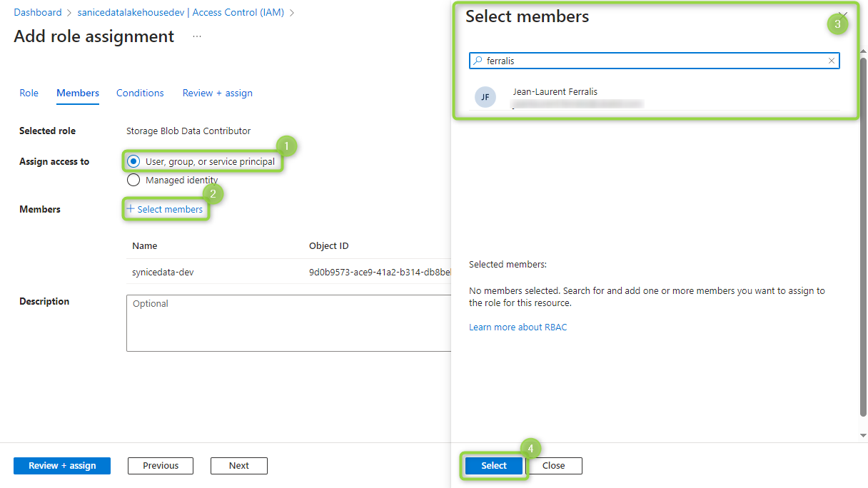The image size is (868, 488).
Task: Choose the Managed identity radio option
Action: 133,180
